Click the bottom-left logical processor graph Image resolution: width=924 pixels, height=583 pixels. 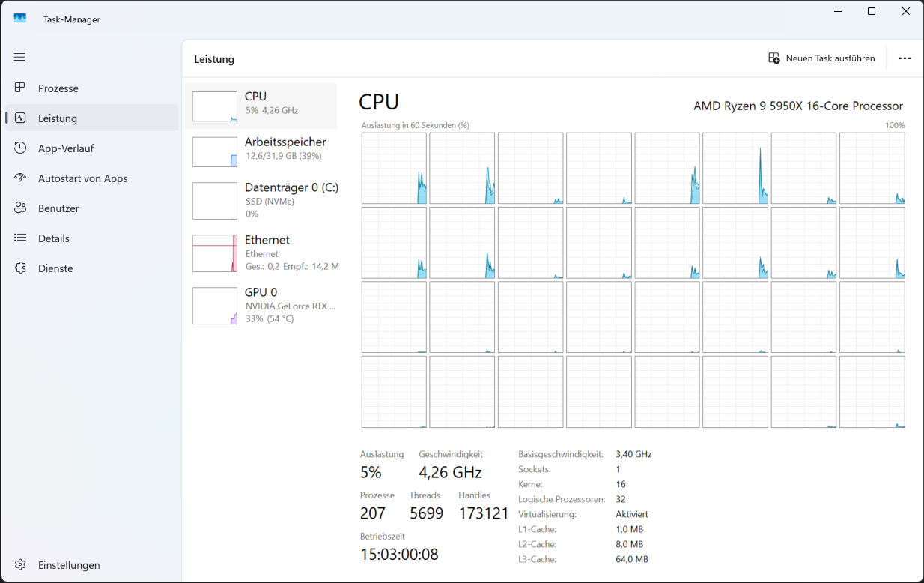click(394, 392)
